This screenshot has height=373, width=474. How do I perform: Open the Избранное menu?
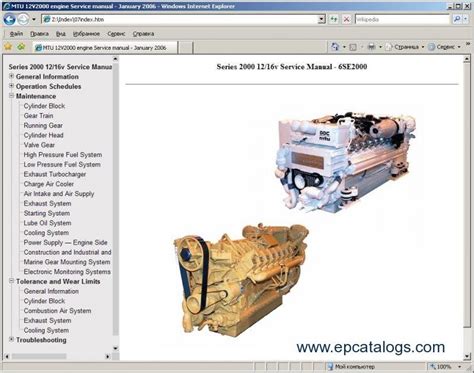point(86,34)
